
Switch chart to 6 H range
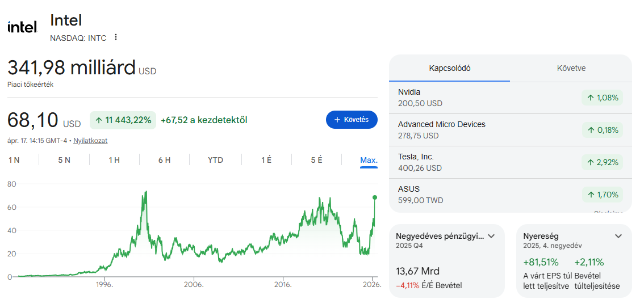[x=164, y=160]
